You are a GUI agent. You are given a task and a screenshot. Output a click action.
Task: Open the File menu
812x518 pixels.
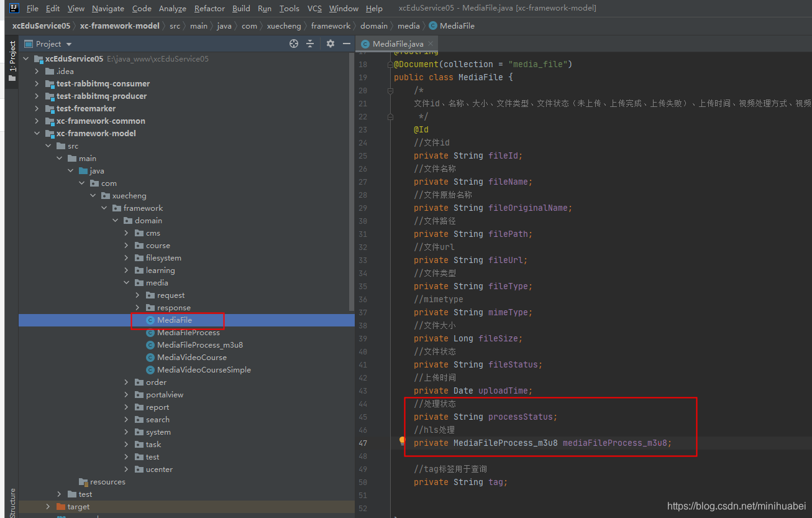32,9
